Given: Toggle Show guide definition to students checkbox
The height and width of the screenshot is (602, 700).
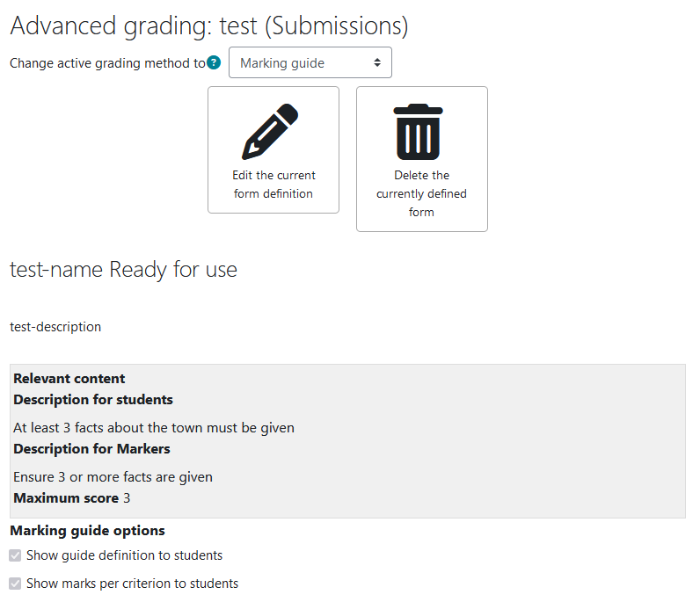Looking at the screenshot, I should pyautogui.click(x=15, y=555).
